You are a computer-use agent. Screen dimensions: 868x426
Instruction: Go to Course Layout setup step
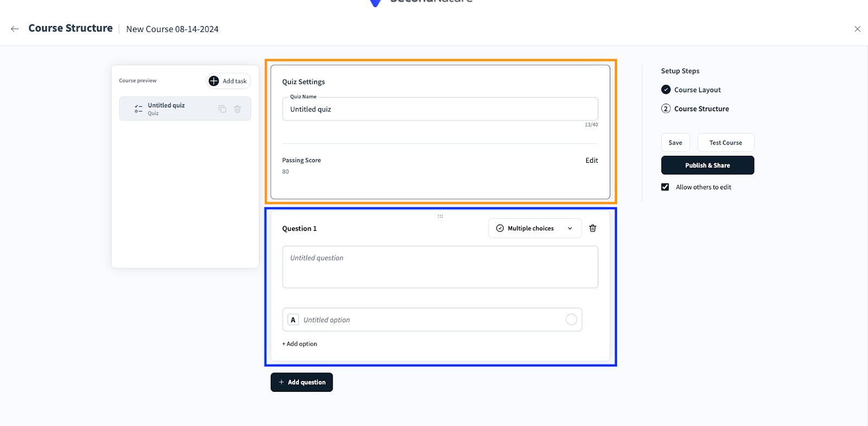tap(697, 90)
